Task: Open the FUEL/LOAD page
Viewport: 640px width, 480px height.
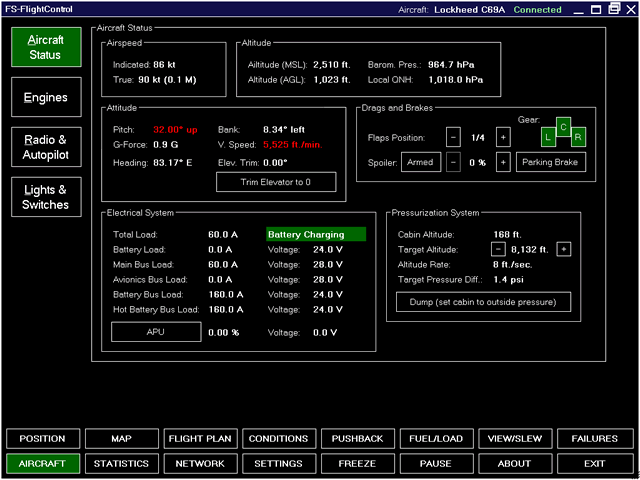Action: tap(436, 439)
